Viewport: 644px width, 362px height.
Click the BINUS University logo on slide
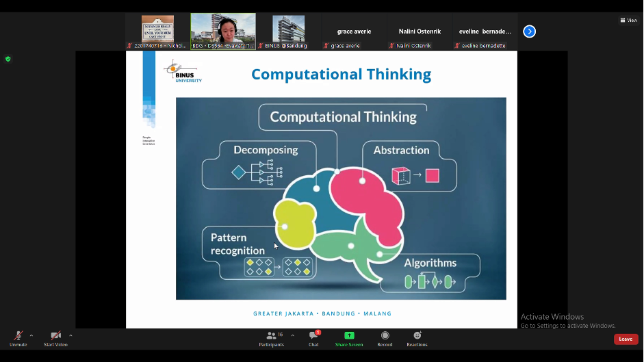(183, 71)
